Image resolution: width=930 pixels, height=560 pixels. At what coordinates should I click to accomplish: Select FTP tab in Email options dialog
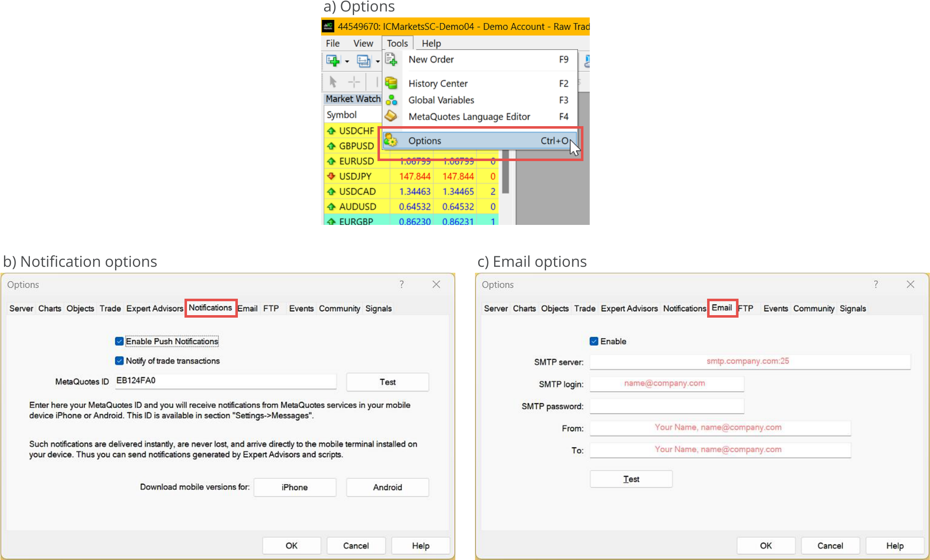746,308
